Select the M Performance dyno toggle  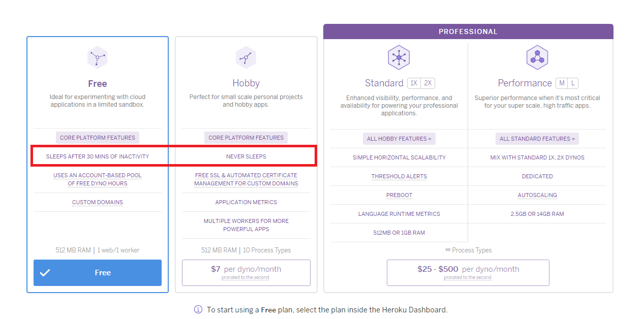(x=562, y=83)
